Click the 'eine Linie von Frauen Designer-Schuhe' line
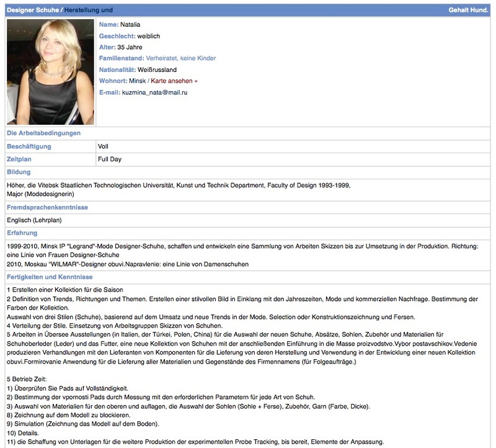 63,255
